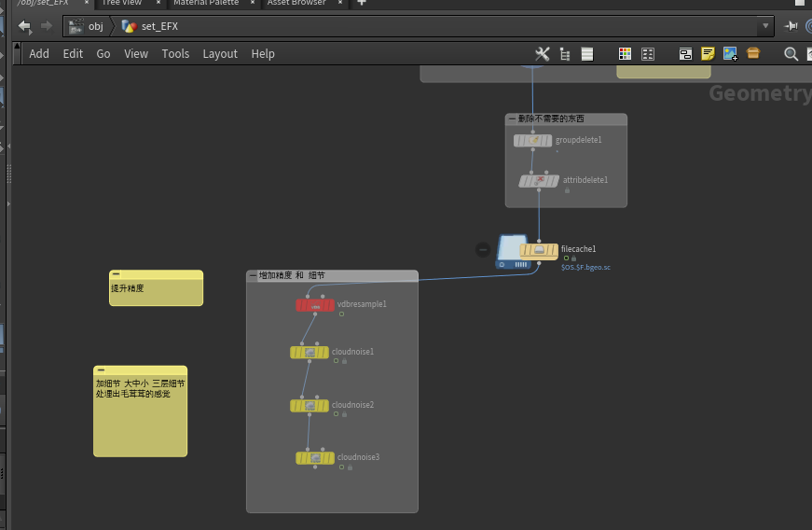Open the color palette icon
The width and height of the screenshot is (812, 530).
[x=625, y=54]
